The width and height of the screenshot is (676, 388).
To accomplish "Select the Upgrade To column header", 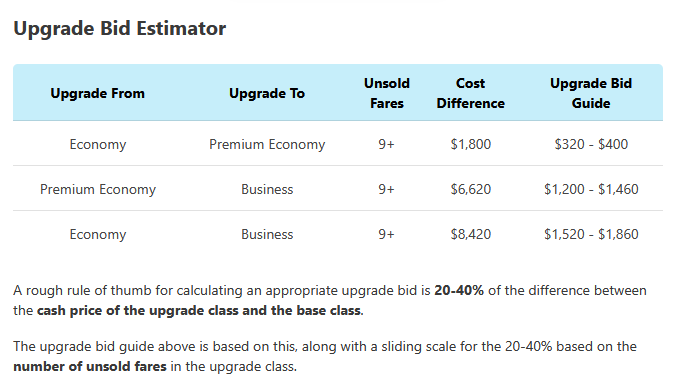I will (267, 93).
